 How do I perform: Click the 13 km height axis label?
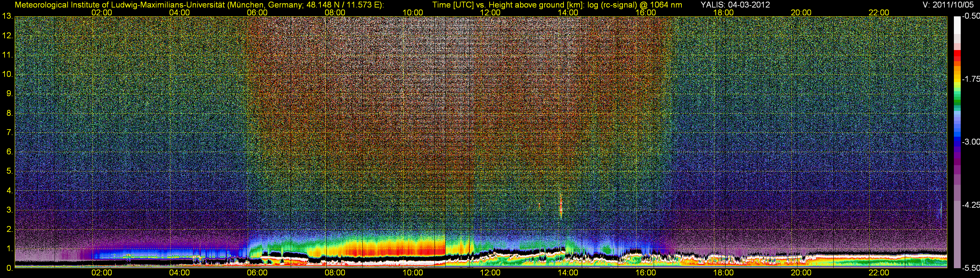(7, 16)
